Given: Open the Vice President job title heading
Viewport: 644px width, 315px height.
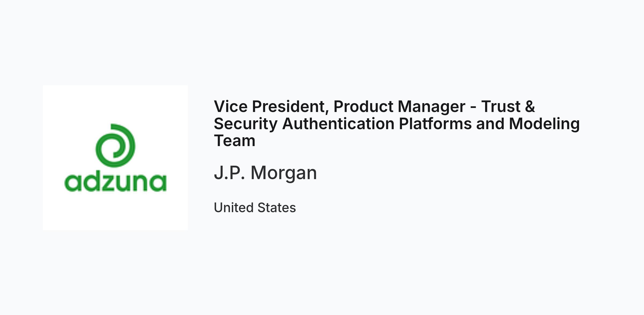Looking at the screenshot, I should click(397, 123).
